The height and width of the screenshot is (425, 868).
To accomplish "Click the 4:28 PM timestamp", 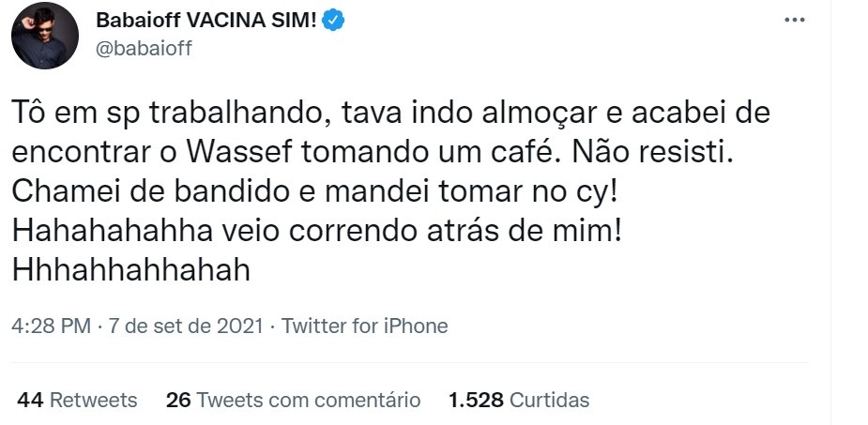I will [x=51, y=326].
